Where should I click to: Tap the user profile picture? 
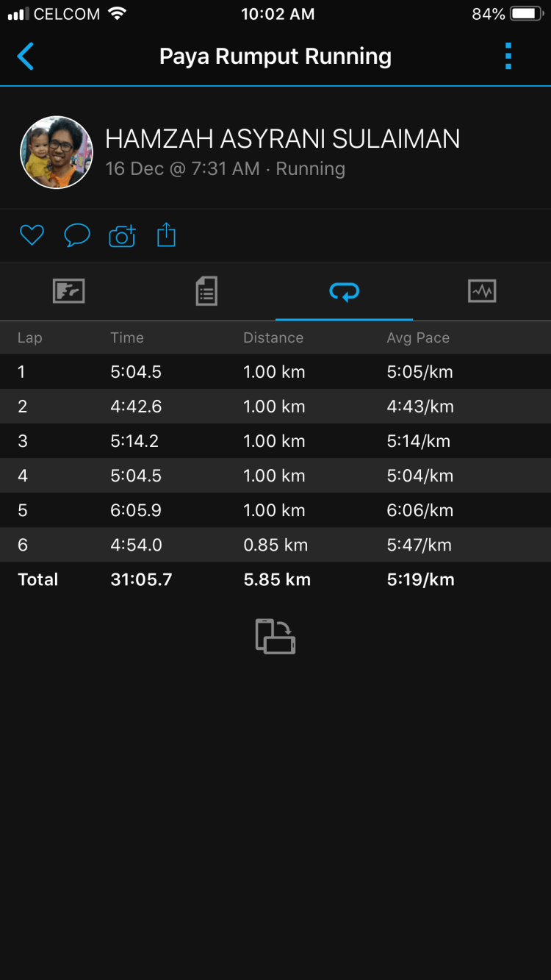tap(57, 153)
